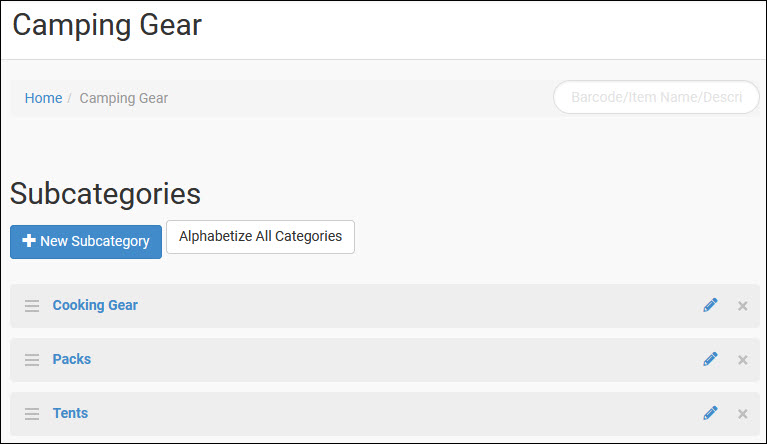
Task: Click the Subcategories heading
Action: click(105, 194)
